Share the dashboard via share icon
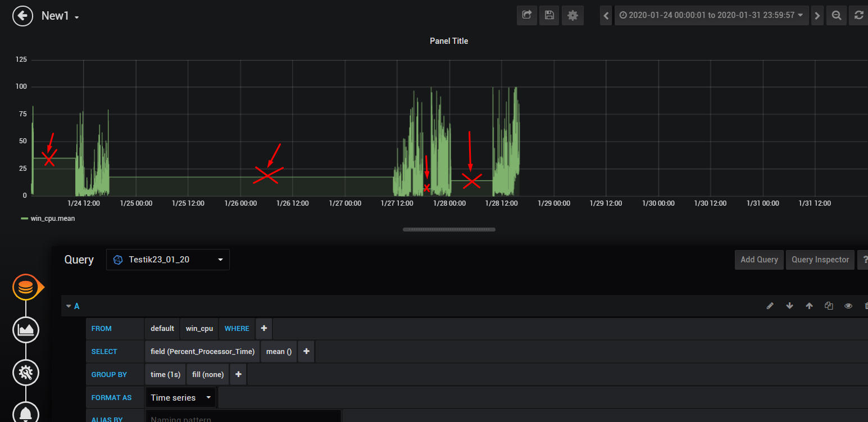 tap(527, 15)
